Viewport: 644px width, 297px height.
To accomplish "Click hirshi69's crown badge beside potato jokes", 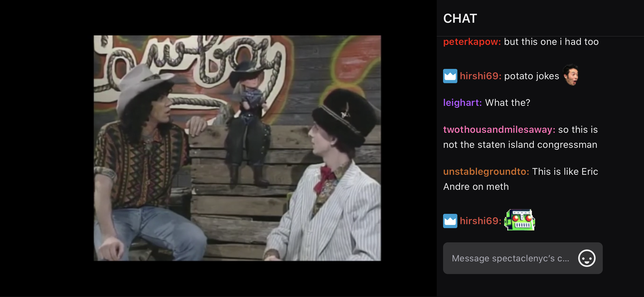I will 450,76.
